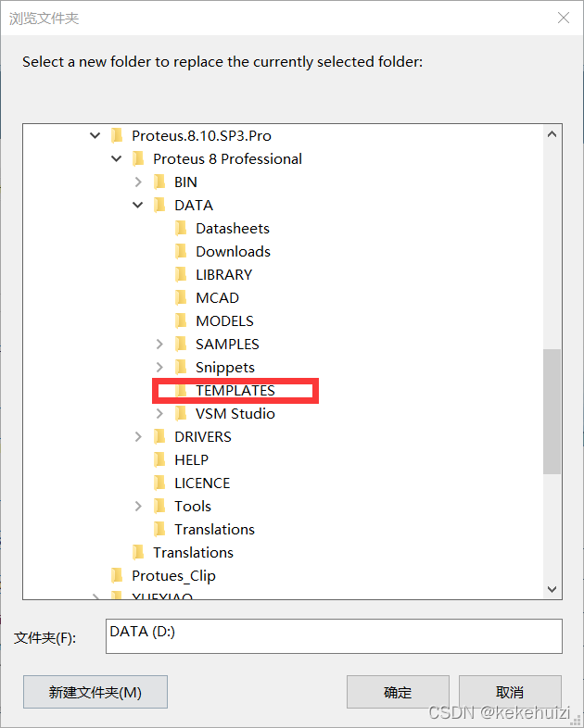584x728 pixels.
Task: Click the tree scrollbar up arrow
Action: point(552,134)
